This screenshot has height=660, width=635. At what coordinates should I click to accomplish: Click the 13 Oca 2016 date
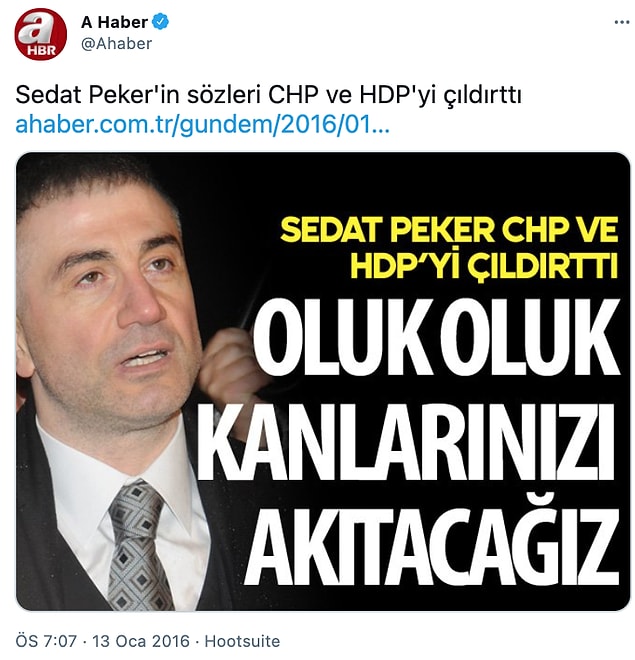tap(141, 641)
